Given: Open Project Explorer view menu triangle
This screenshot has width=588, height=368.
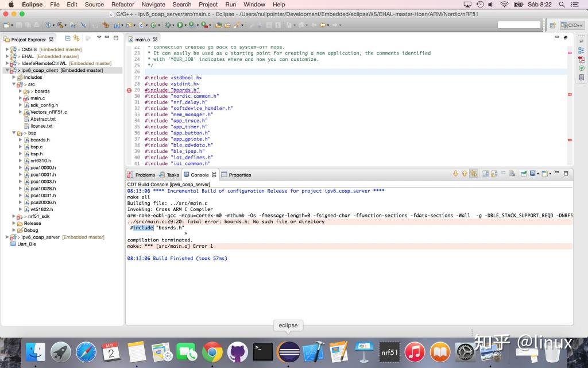Looking at the screenshot, I should pyautogui.click(x=99, y=37).
